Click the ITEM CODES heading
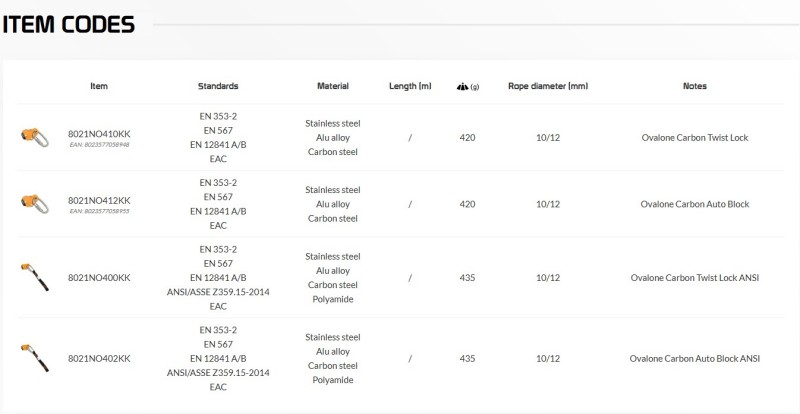This screenshot has height=414, width=800. coord(68,24)
